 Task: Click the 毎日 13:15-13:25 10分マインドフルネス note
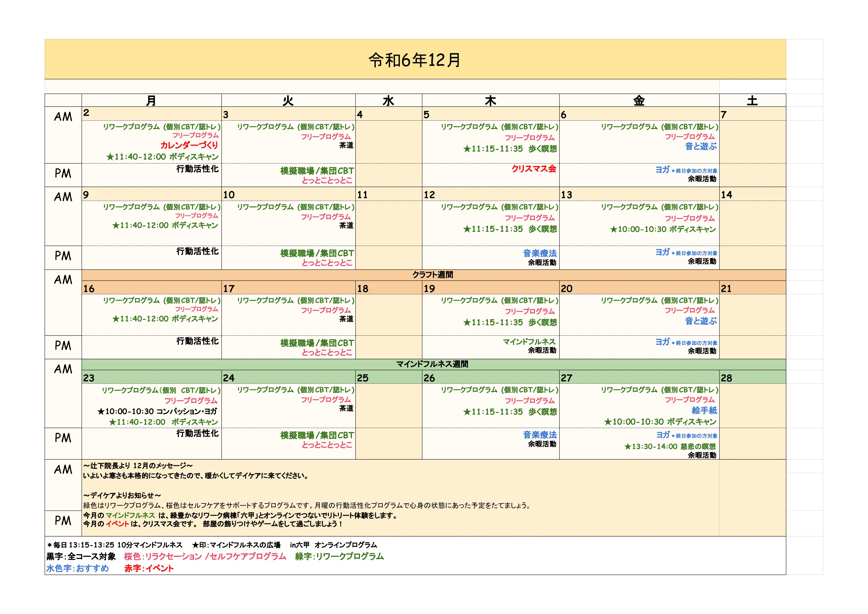pos(115,545)
